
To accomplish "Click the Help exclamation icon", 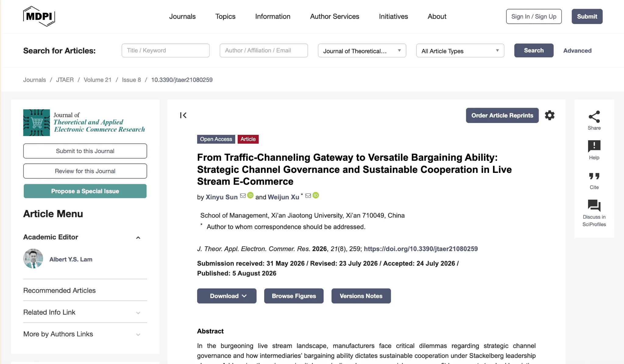I will coord(594,146).
